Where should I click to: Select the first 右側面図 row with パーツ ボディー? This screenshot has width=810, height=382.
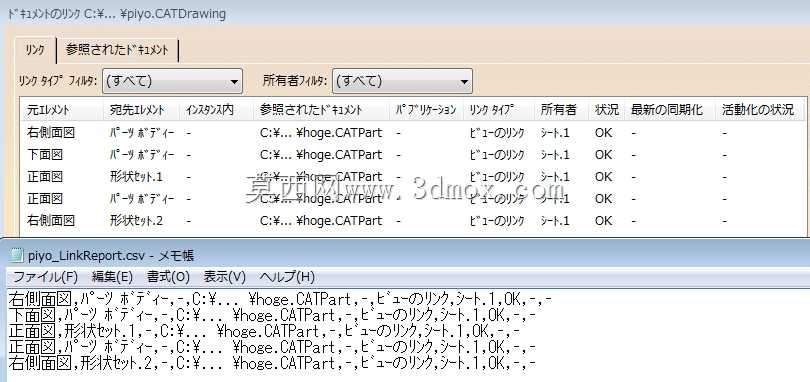pos(413,133)
